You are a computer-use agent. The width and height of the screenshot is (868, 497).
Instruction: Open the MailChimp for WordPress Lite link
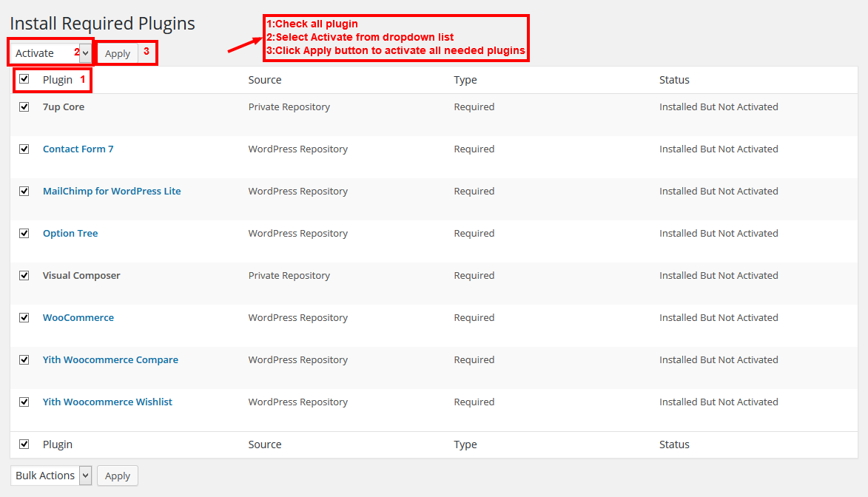click(112, 191)
